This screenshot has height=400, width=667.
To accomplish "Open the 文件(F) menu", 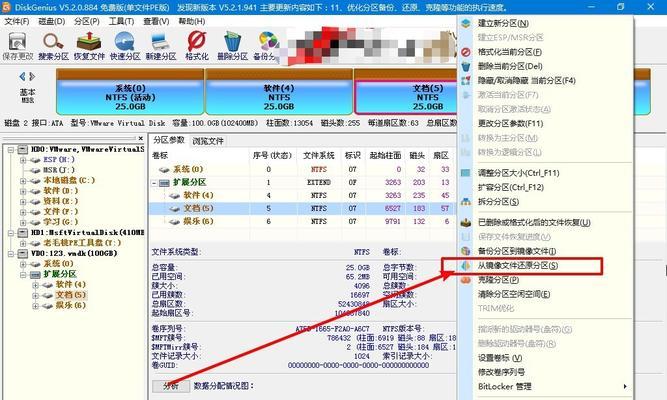I will pos(17,21).
